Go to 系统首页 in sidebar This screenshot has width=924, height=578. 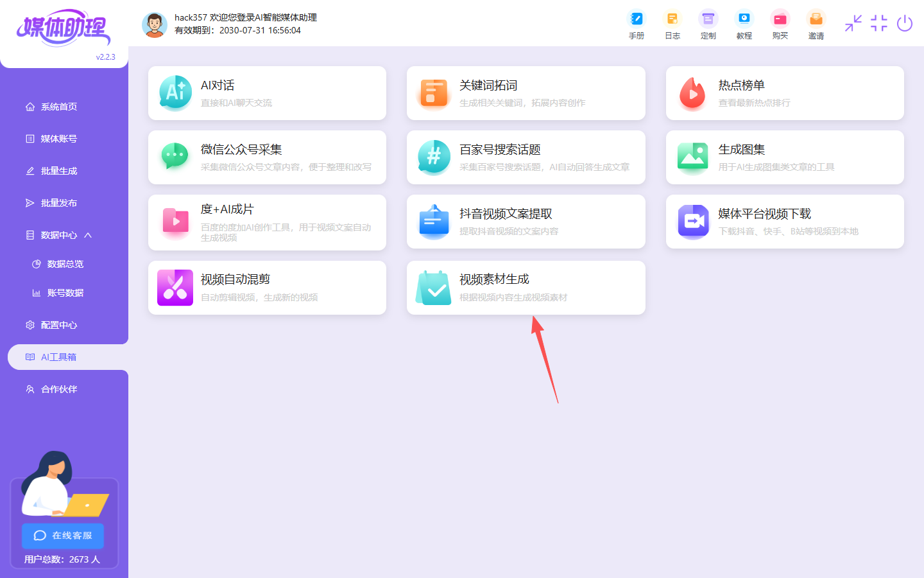[x=58, y=107]
